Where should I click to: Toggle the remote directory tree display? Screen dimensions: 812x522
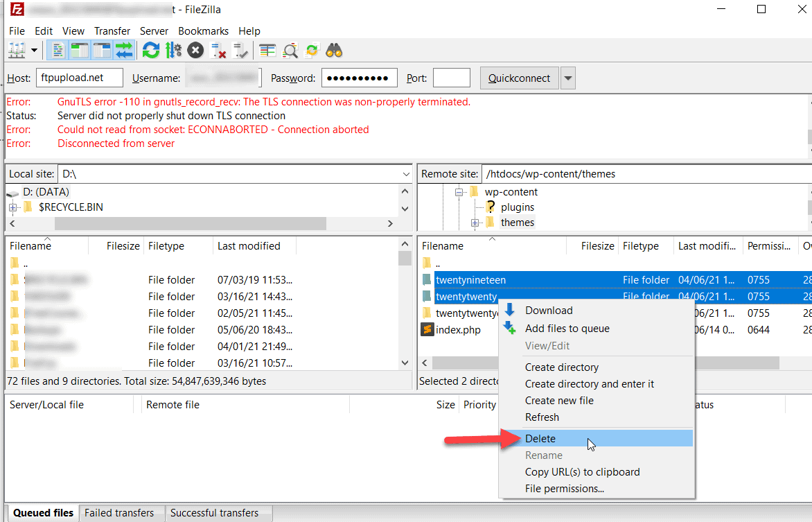pyautogui.click(x=101, y=51)
